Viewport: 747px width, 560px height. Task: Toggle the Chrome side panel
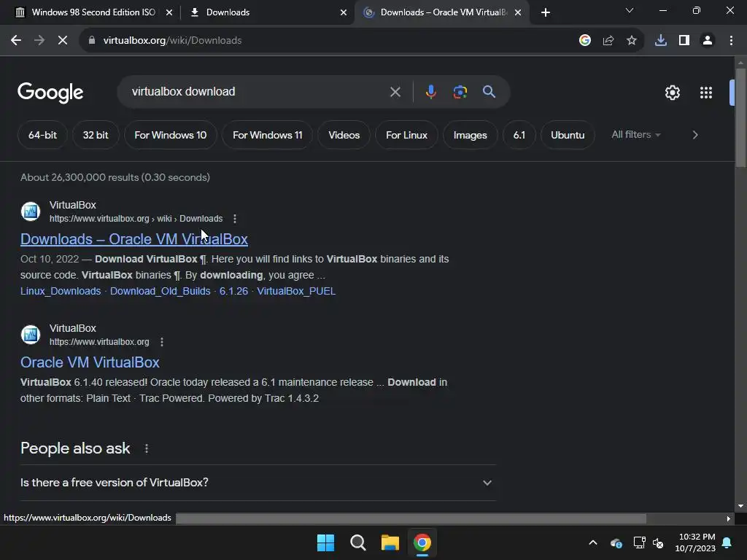pyautogui.click(x=684, y=41)
